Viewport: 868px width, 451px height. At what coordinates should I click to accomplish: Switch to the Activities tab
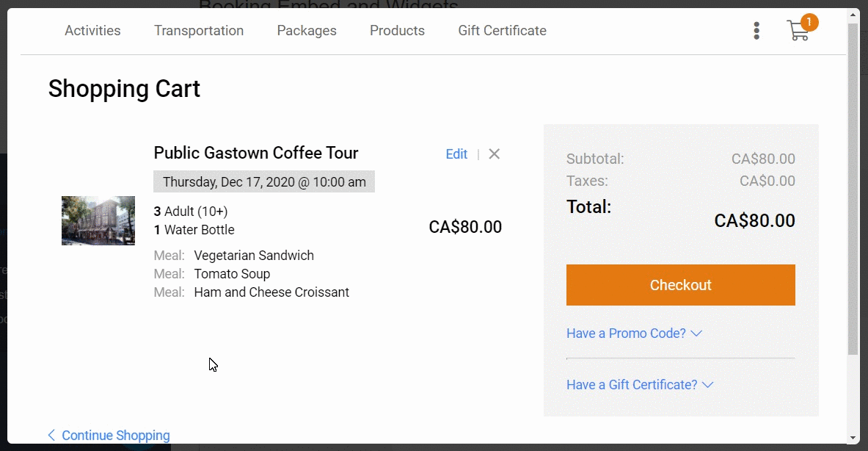[x=92, y=30]
